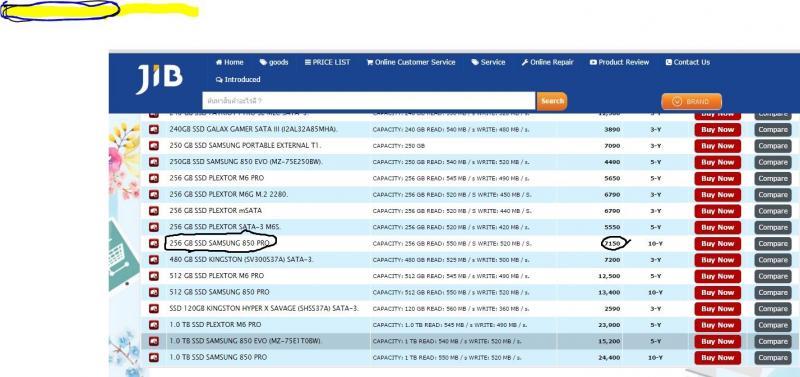Click the product search input field
This screenshot has width=800, height=377.
point(369,101)
